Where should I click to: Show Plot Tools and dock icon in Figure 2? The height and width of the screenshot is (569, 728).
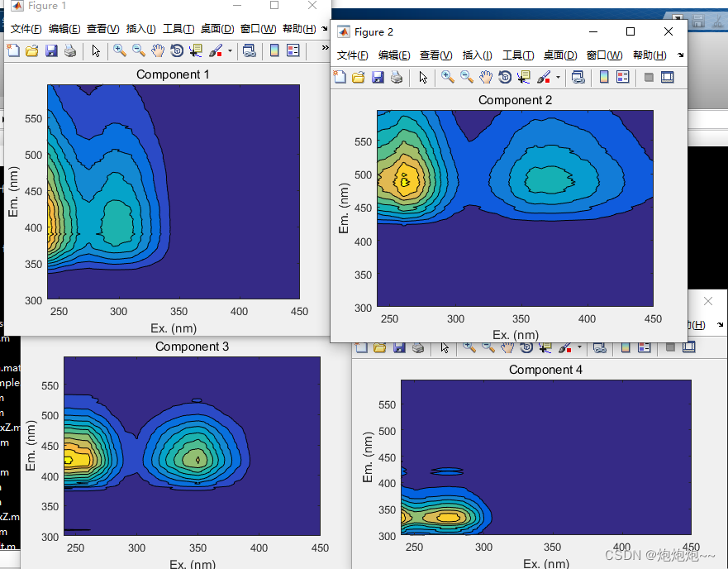(668, 77)
